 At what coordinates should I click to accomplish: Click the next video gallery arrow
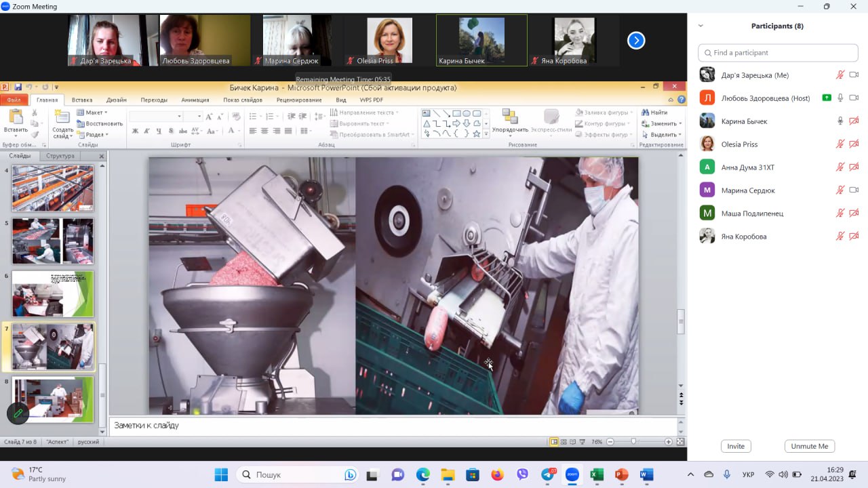635,41
